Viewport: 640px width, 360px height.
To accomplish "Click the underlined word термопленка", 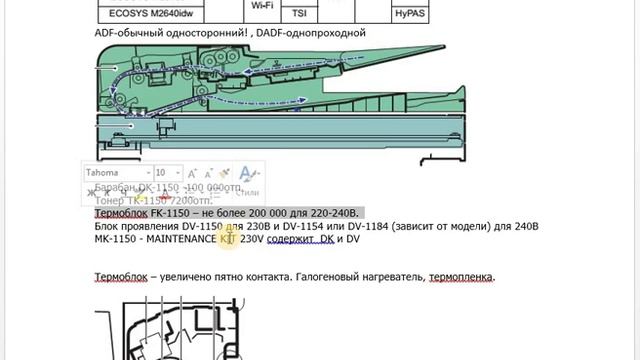I will pyautogui.click(x=460, y=277).
